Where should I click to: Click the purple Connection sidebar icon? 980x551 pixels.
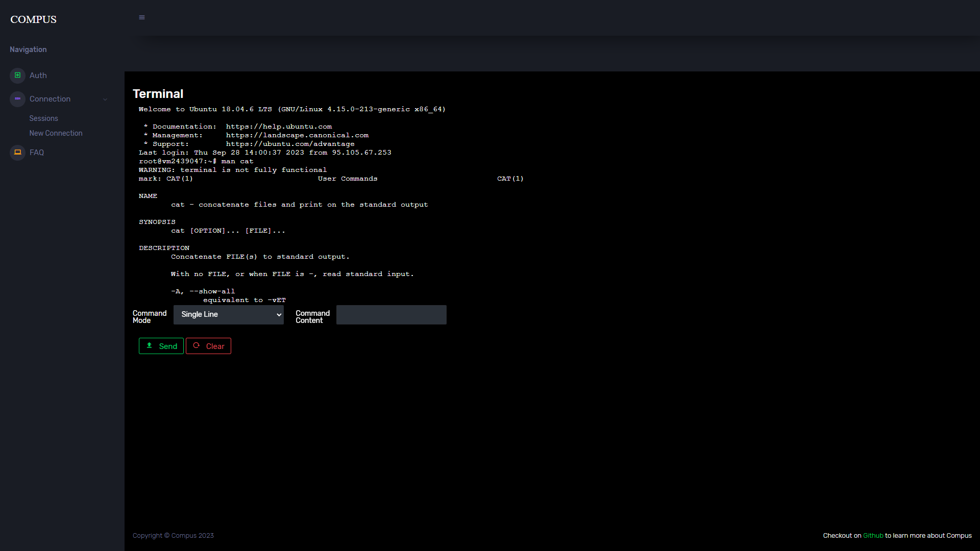[17, 99]
